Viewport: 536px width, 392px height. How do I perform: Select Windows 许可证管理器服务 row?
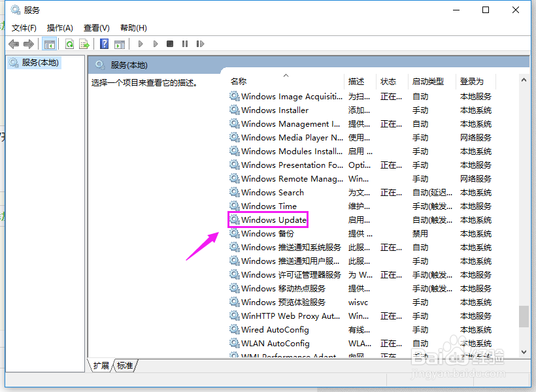coord(360,274)
